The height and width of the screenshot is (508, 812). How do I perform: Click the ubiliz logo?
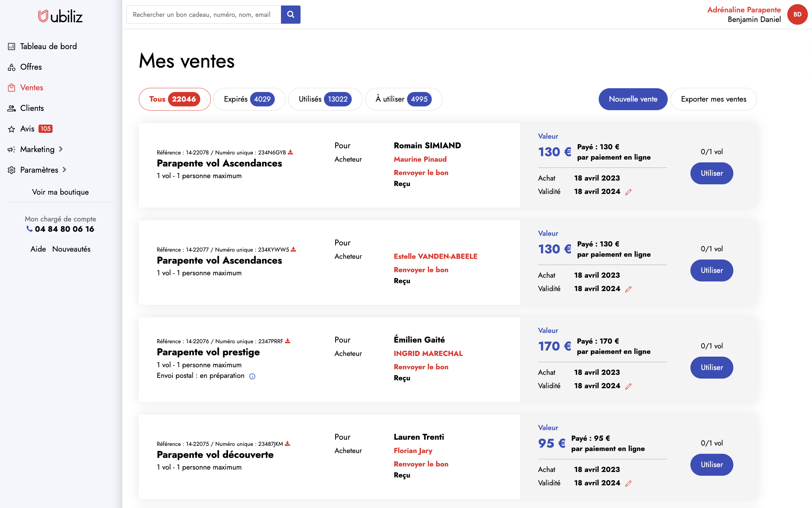click(60, 16)
